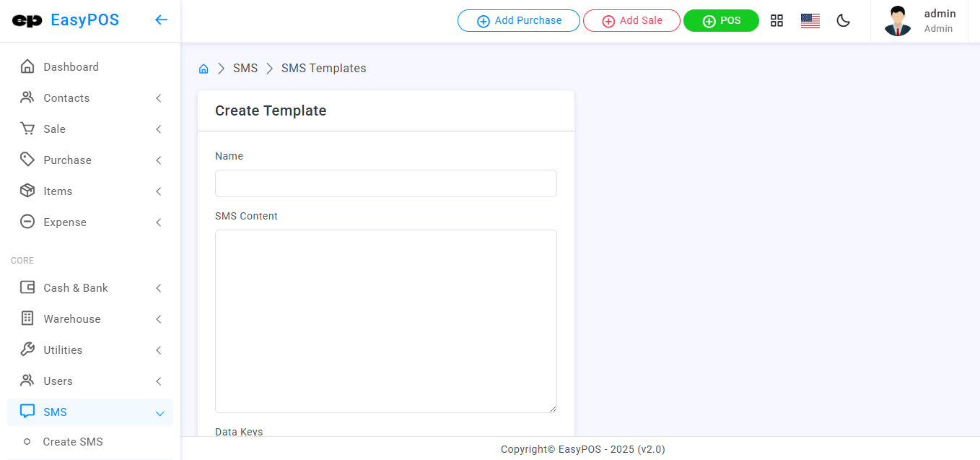This screenshot has height=460, width=980.
Task: Click the admin avatar picture
Action: (897, 21)
